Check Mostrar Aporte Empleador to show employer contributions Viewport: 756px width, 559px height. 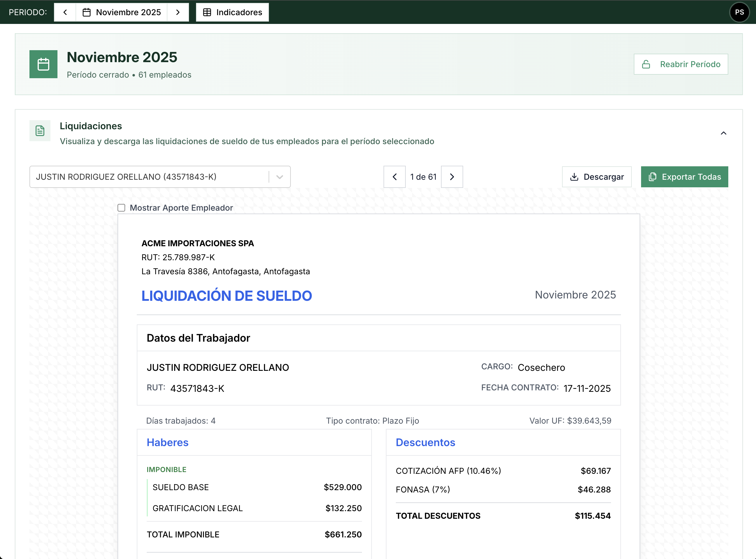(121, 207)
